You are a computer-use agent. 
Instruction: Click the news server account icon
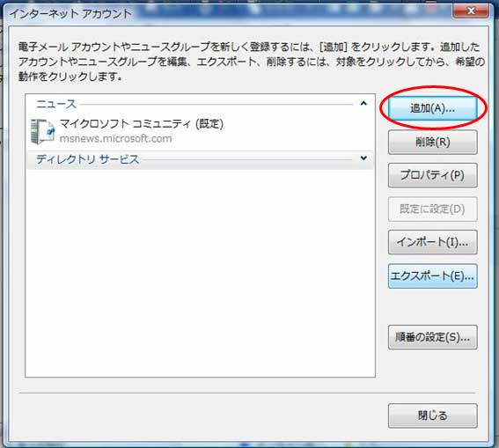point(42,131)
